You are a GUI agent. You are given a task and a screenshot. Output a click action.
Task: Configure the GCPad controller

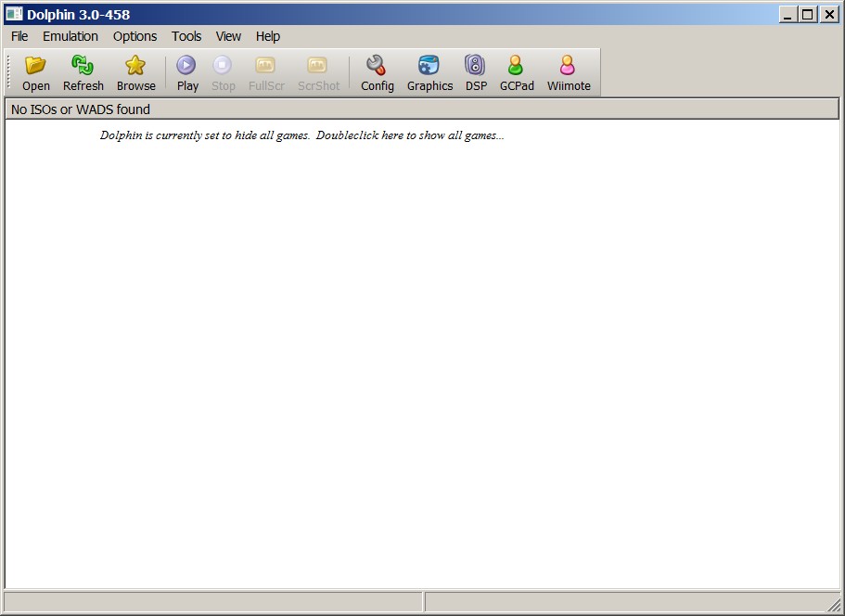click(517, 71)
